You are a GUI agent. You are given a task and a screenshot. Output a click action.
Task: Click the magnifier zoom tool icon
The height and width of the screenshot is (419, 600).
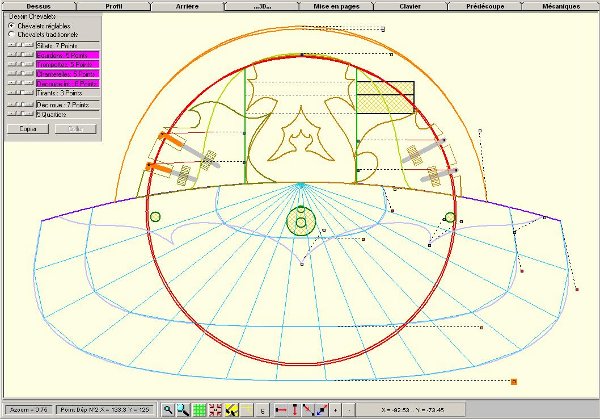pos(168,409)
